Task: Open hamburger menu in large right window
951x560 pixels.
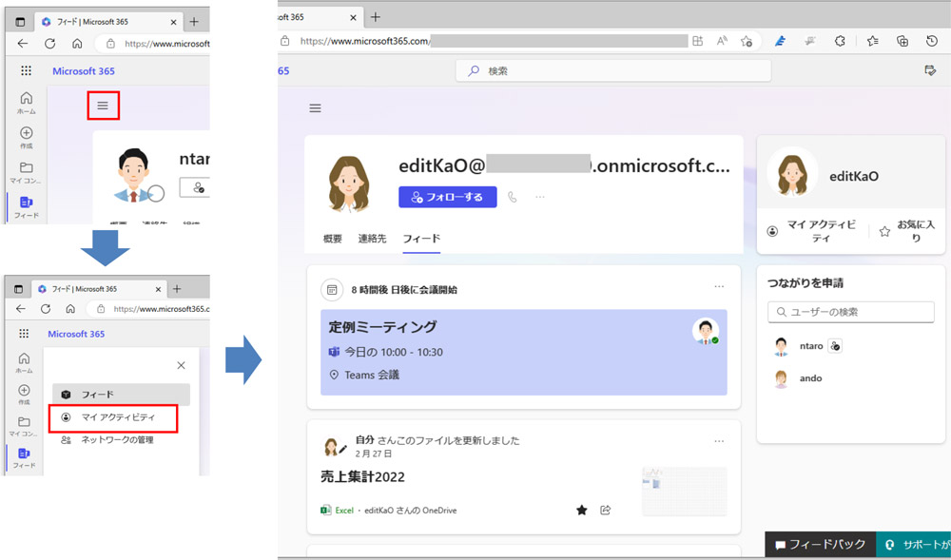Action: point(315,108)
